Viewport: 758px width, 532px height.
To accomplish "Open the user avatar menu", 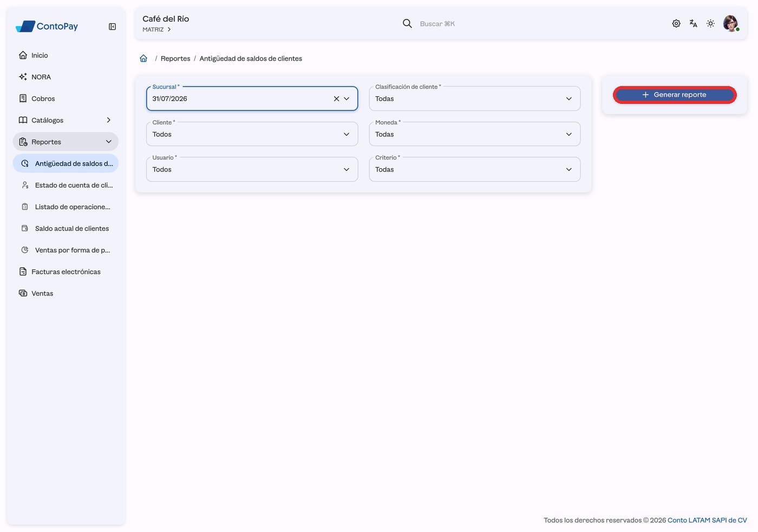I will 731,23.
